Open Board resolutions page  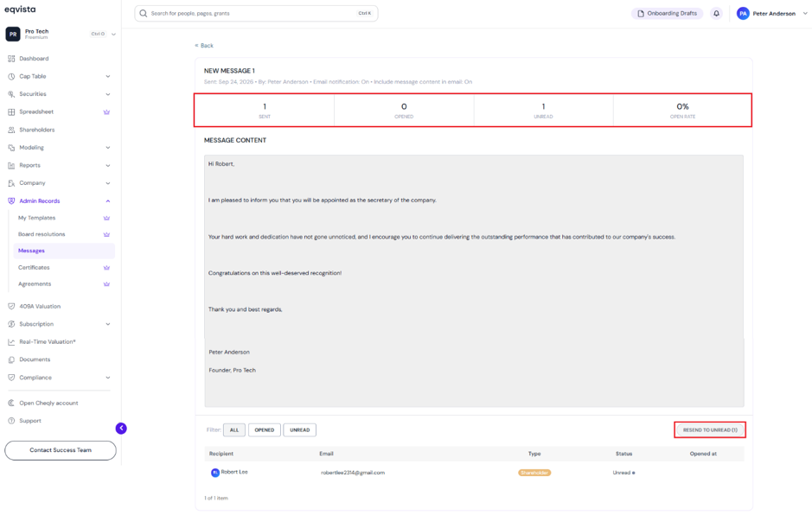click(42, 234)
